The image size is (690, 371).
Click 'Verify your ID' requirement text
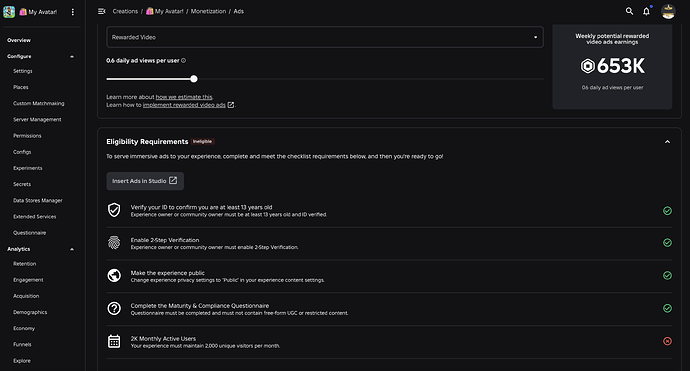point(201,207)
